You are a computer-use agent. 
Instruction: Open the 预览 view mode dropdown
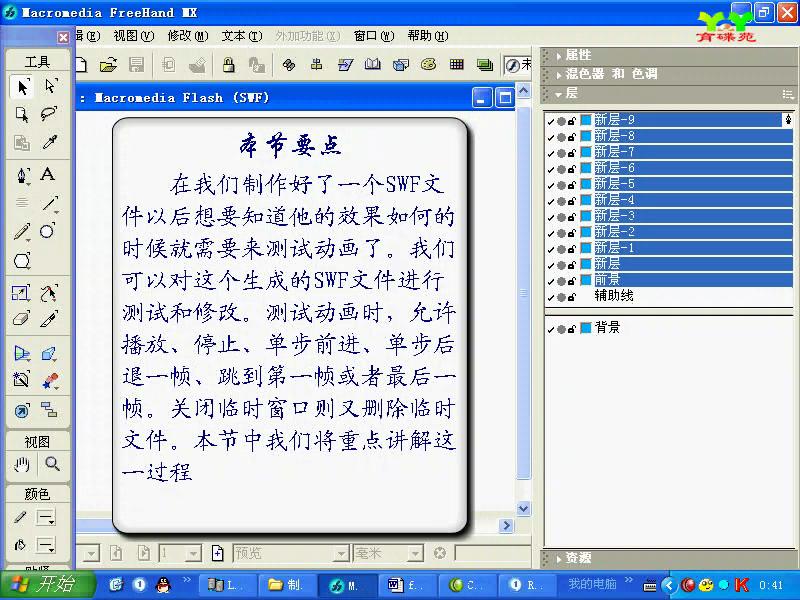pos(340,553)
